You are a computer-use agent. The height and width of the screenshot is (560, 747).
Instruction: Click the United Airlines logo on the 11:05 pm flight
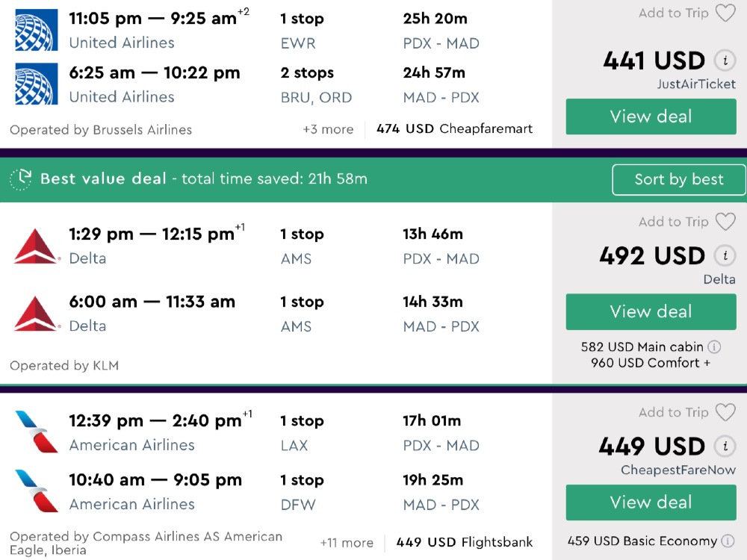(36, 30)
